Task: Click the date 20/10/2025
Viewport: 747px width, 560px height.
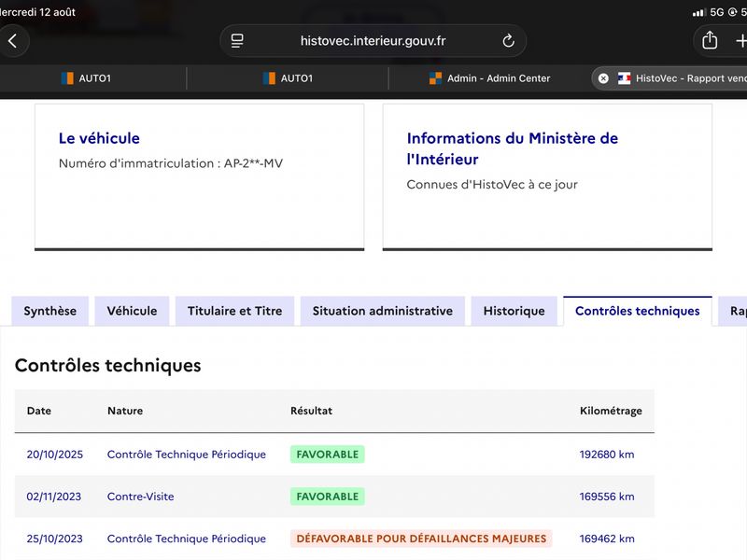Action: tap(55, 455)
